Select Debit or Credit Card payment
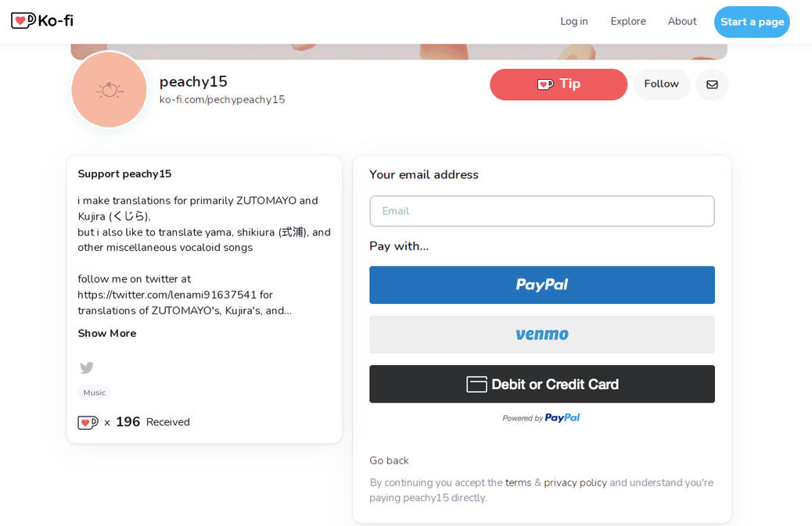Viewport: 812px width, 526px height. [x=542, y=385]
